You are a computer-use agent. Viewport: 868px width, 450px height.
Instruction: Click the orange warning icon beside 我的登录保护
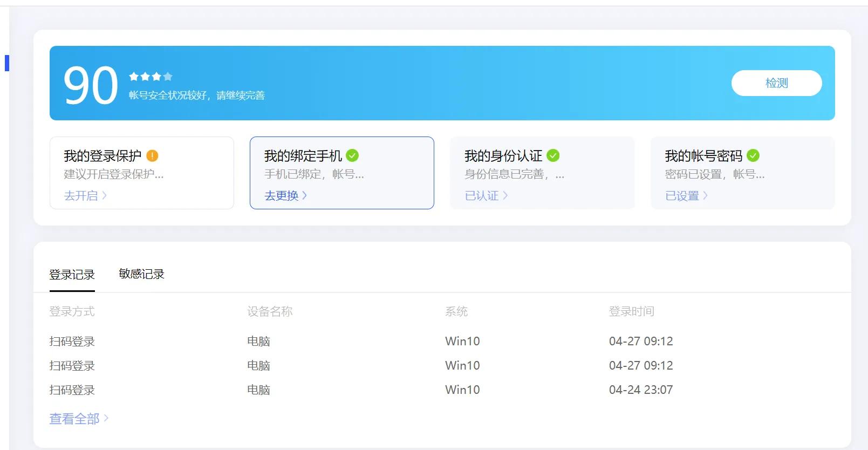pyautogui.click(x=152, y=156)
